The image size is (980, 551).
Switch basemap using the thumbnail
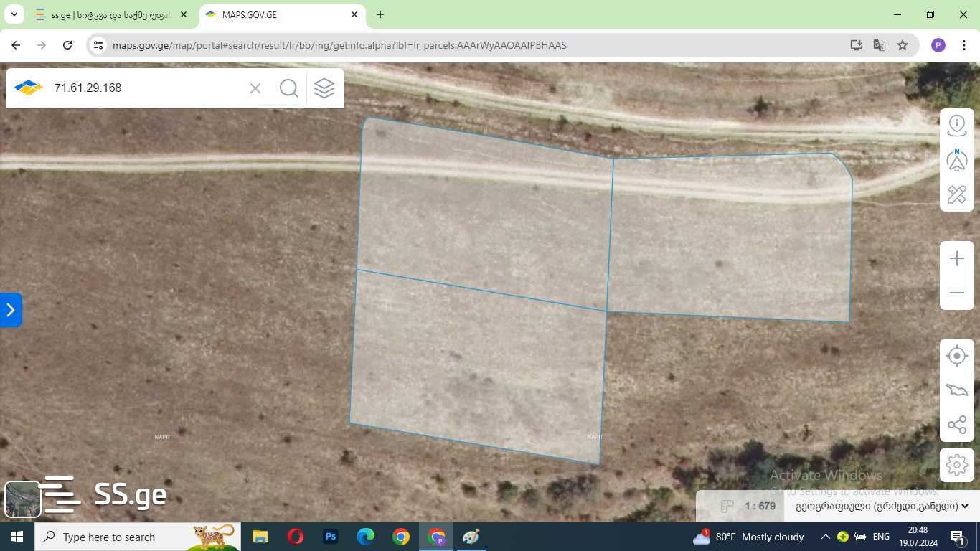click(x=22, y=499)
